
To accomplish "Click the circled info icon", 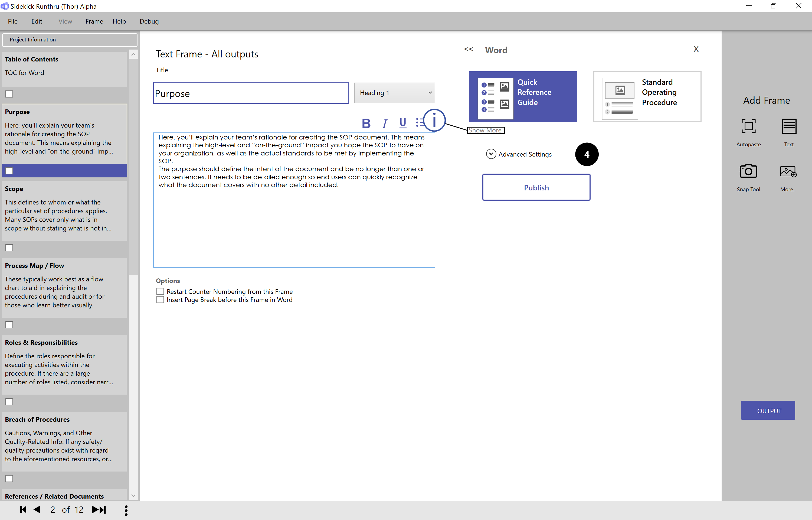I will coord(434,120).
